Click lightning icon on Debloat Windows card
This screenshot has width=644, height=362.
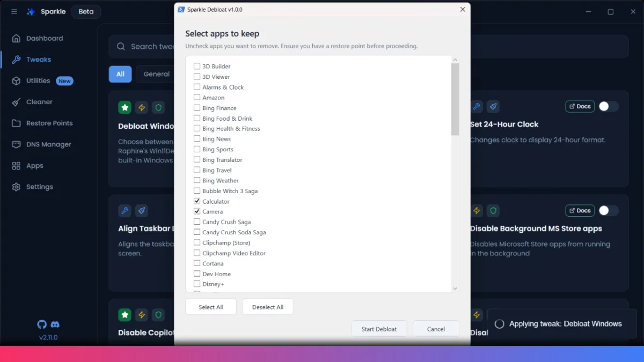point(142,107)
